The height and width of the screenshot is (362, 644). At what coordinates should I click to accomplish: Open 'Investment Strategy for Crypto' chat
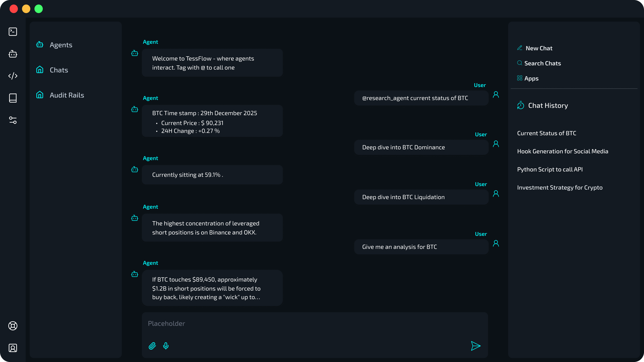click(x=560, y=188)
